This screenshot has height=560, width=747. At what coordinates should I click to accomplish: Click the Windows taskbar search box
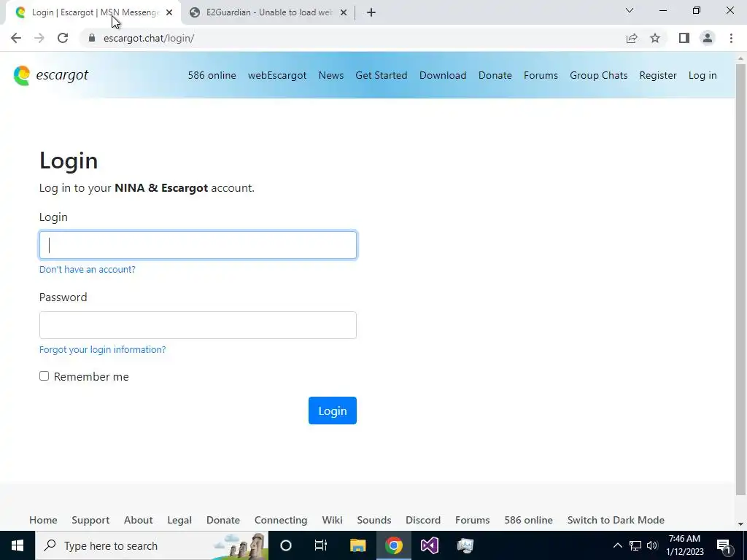(152, 545)
